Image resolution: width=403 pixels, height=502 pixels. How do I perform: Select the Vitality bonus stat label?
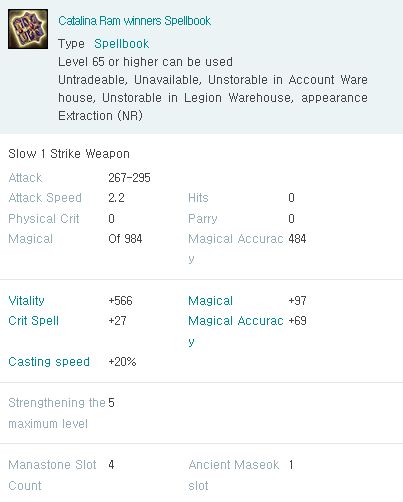(x=26, y=301)
